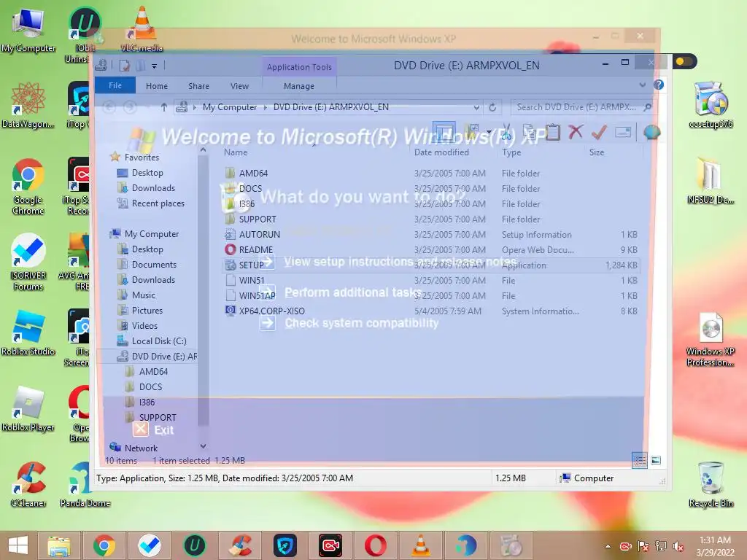Click the Copy icon in Explorer toolbar
Viewport: 747px width, 560px height.
click(530, 132)
